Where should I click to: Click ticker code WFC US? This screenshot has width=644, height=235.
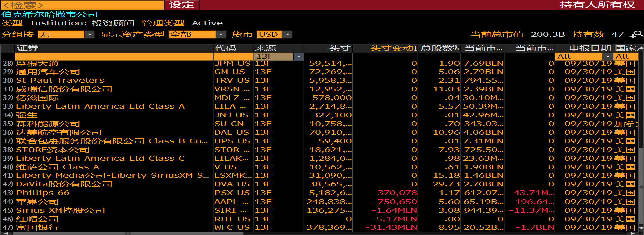(x=232, y=227)
